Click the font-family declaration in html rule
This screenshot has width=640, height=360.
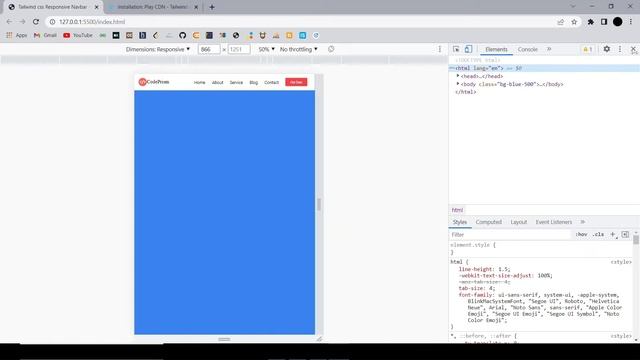tap(539, 307)
